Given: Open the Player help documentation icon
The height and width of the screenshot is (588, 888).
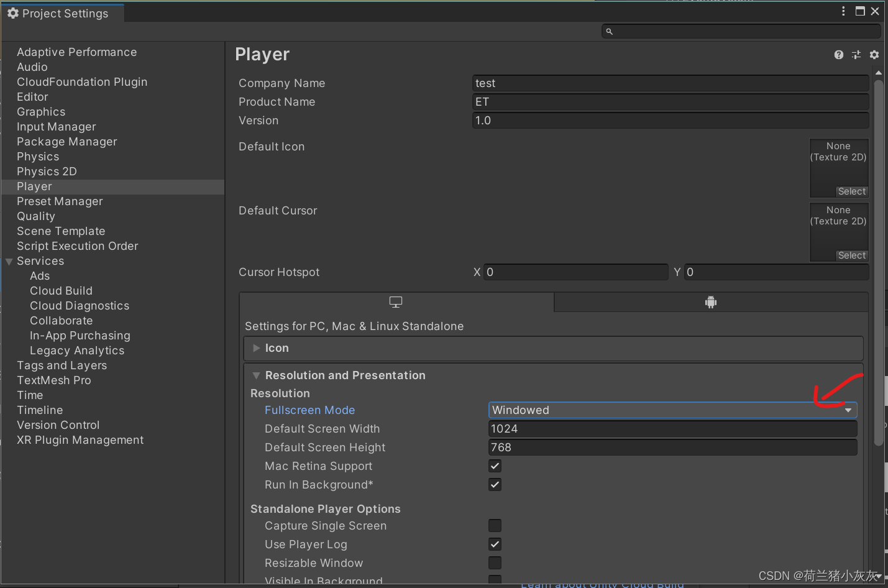Looking at the screenshot, I should [x=839, y=55].
